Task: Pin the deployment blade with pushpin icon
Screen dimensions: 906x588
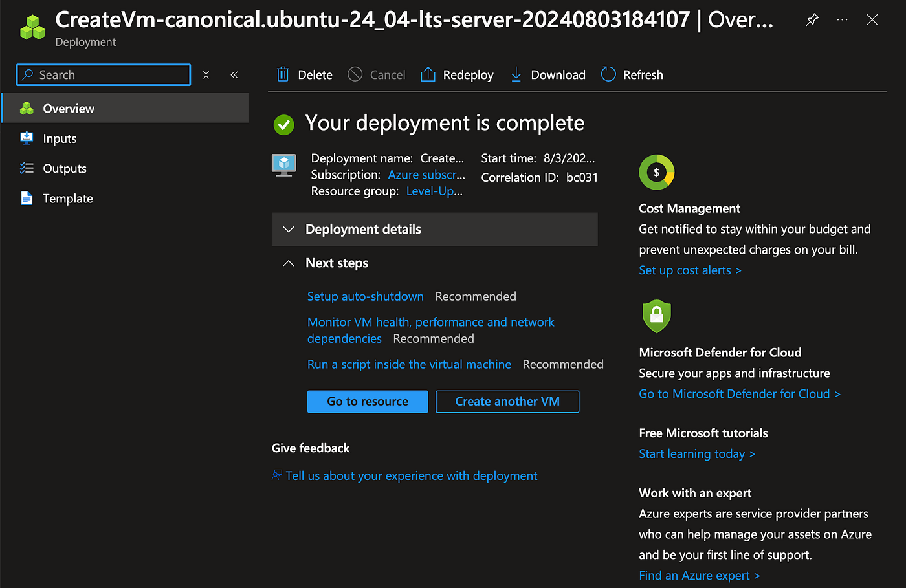Action: click(x=812, y=20)
